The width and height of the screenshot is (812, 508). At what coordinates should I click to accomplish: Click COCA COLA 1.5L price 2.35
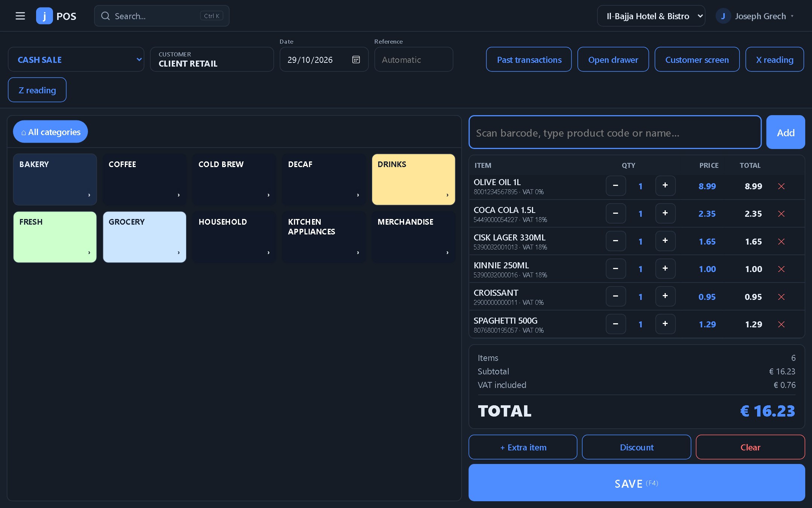pos(707,214)
